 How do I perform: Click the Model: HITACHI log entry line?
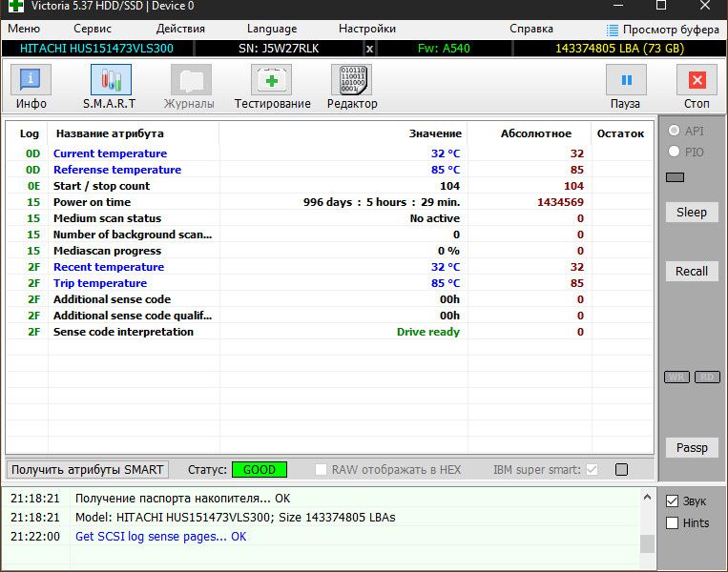(236, 518)
